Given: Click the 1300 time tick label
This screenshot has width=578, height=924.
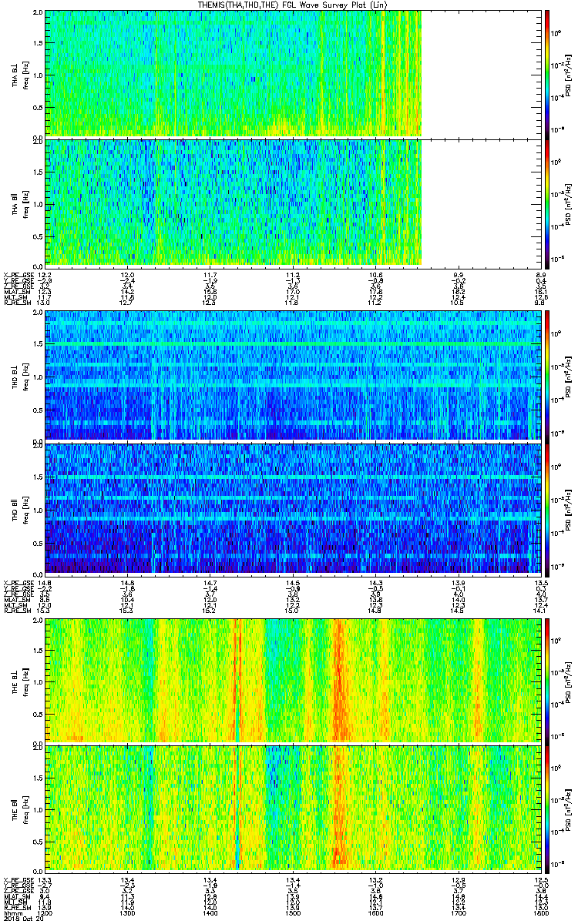Looking at the screenshot, I should [x=128, y=912].
